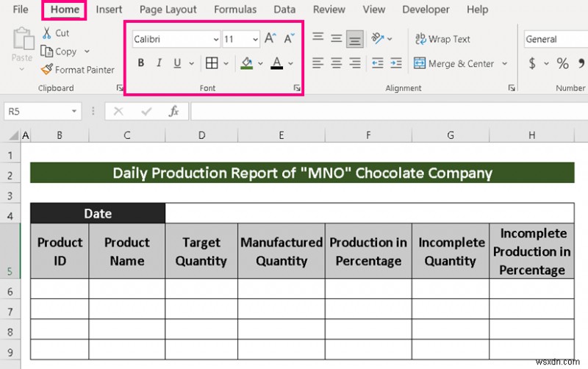Align text right in the cell
The height and width of the screenshot is (369, 588).
pos(355,63)
